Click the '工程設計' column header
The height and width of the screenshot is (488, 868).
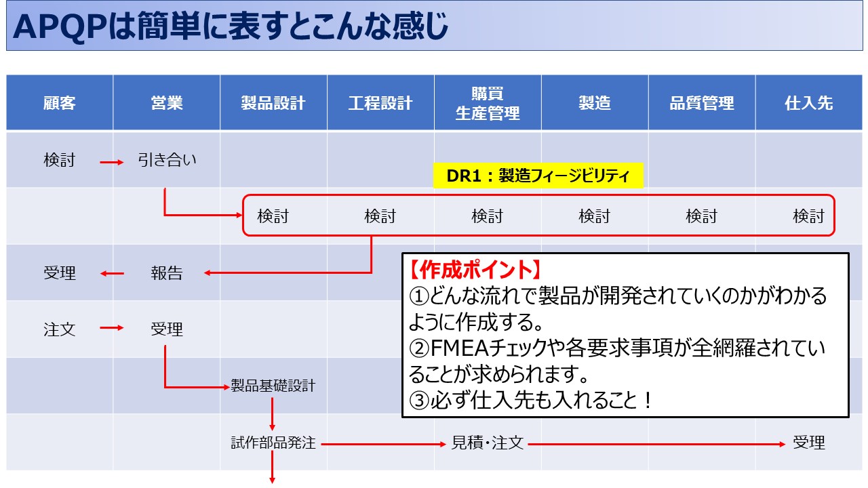[x=380, y=103]
